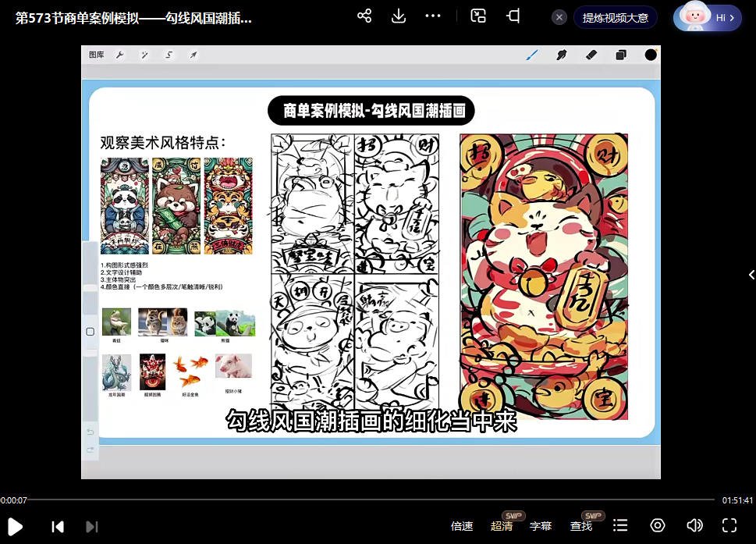
Task: Open the Smudge tool
Action: coord(562,55)
